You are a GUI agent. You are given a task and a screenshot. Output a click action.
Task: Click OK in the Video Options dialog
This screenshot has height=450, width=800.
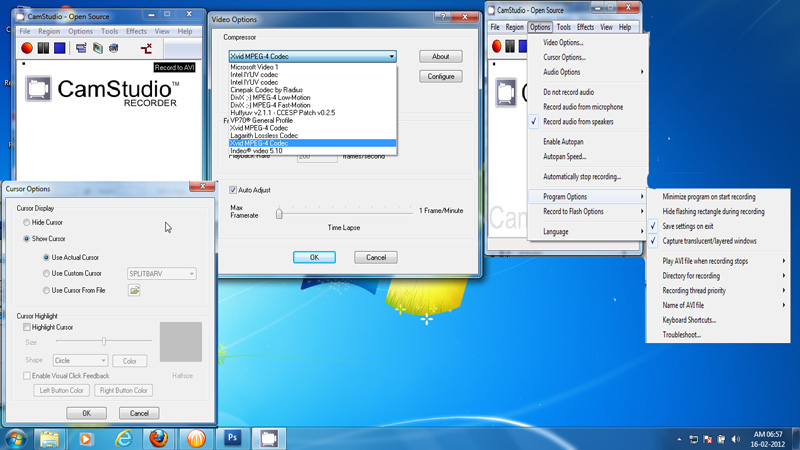(314, 257)
